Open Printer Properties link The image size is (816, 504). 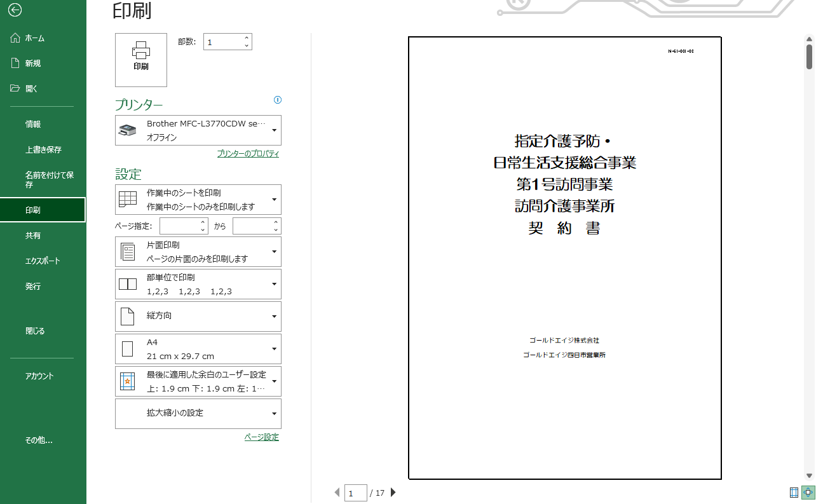coord(248,154)
